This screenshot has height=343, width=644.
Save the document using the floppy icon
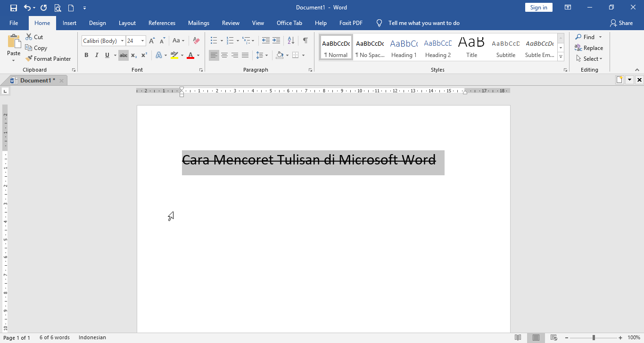(13, 8)
